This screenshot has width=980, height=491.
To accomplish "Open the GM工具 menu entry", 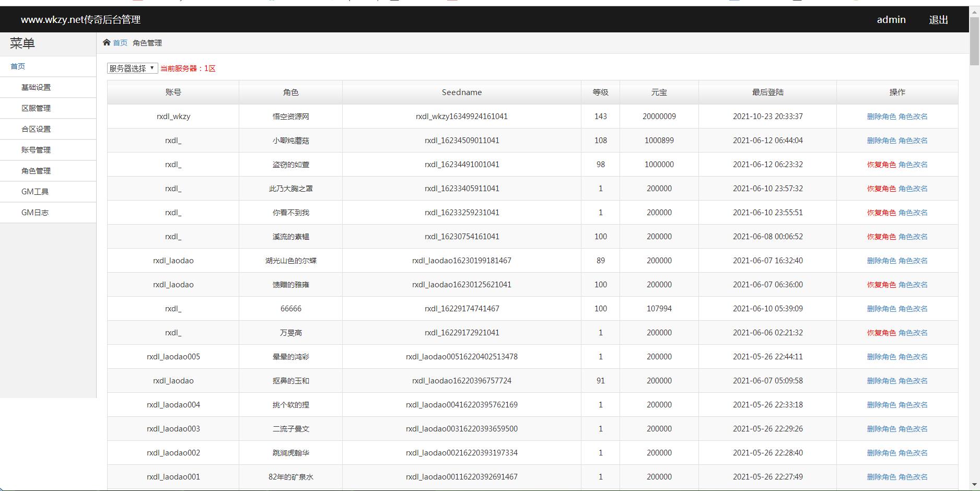I will click(x=35, y=192).
